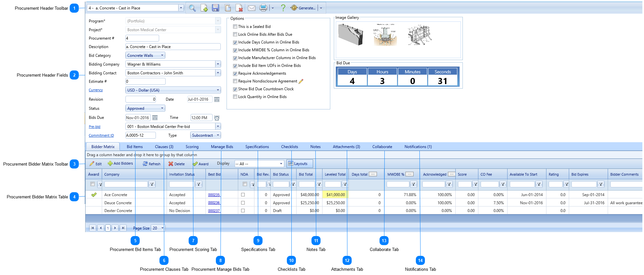This screenshot has height=275, width=644.
Task: Click the Time clock picker icon
Action: click(217, 118)
